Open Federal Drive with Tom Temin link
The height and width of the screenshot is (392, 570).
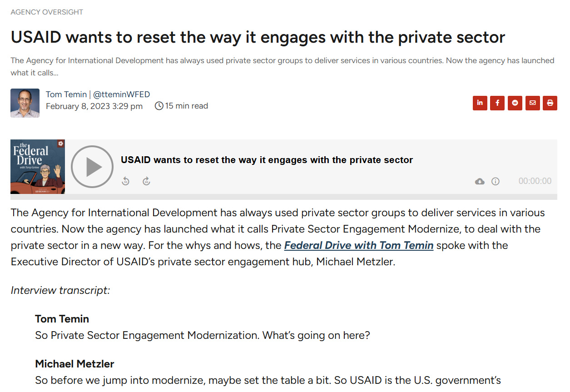(359, 245)
